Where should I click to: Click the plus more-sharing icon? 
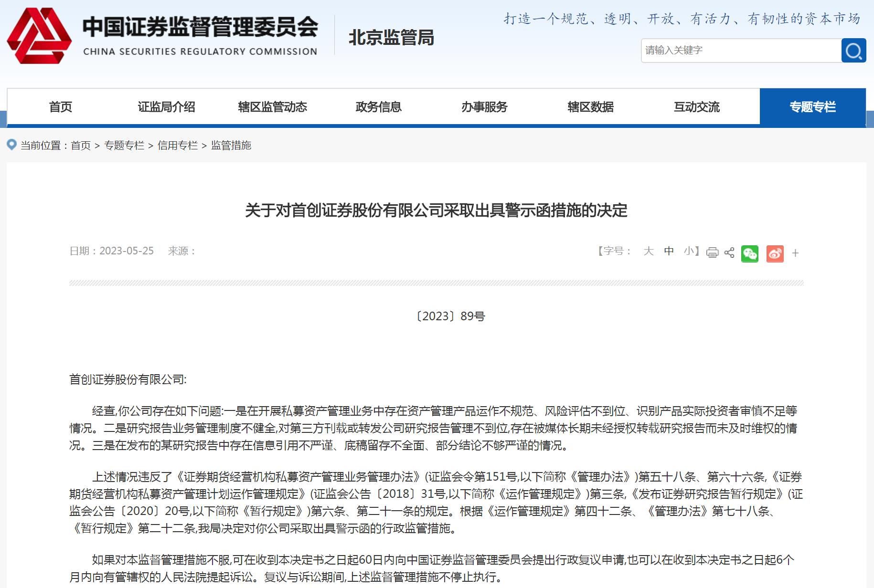pos(795,253)
